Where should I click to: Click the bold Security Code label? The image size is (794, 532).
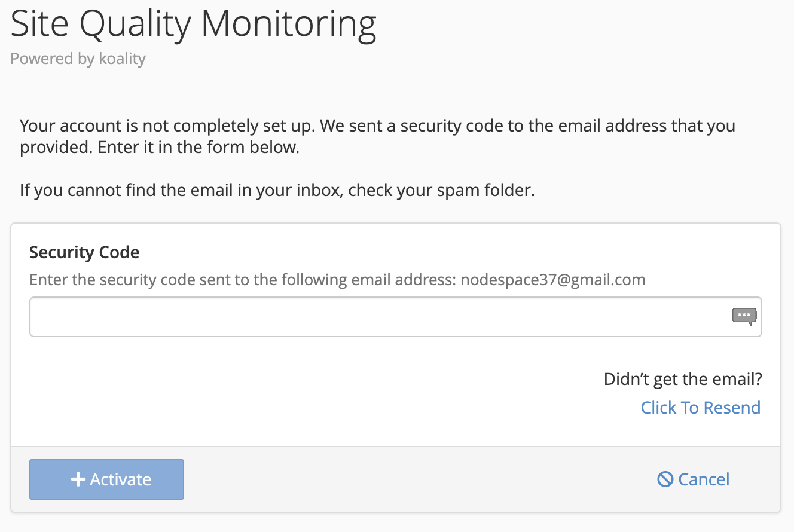point(84,252)
